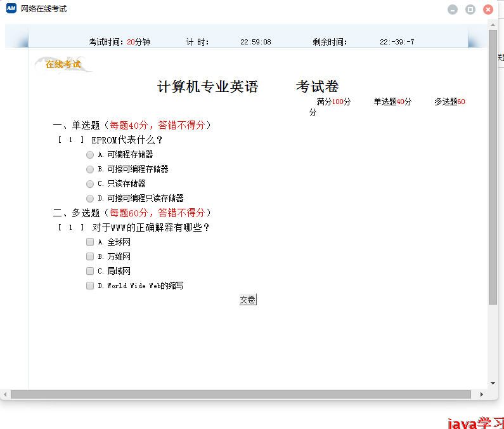The width and height of the screenshot is (504, 429).
Task: Tick checkbox B 万维网
Action: [x=90, y=256]
